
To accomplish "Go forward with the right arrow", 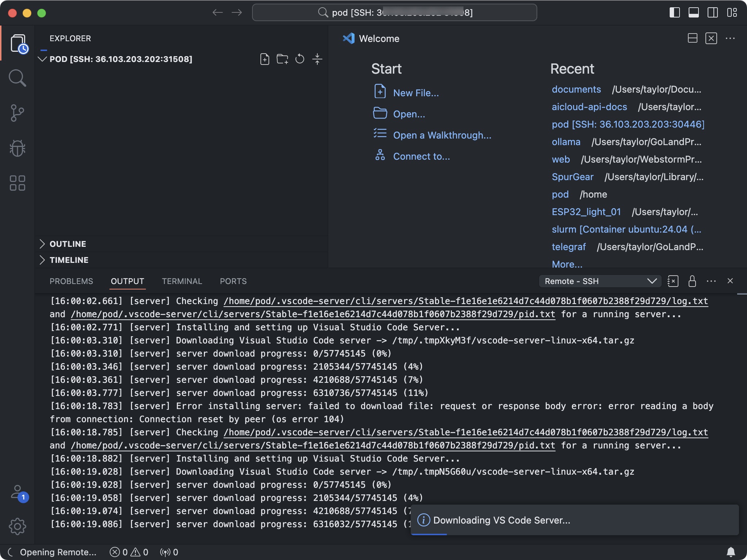I will click(237, 12).
